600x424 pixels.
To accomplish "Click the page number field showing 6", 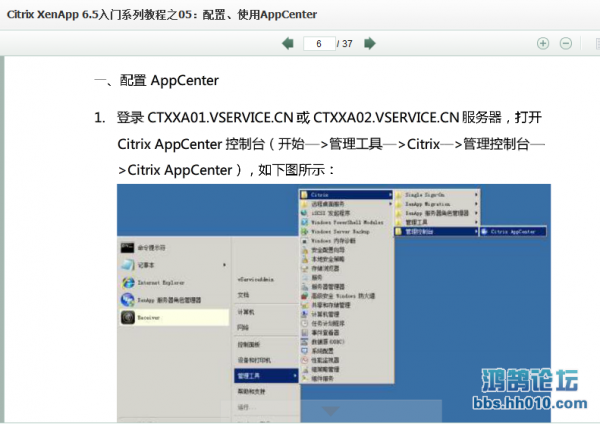I will [x=319, y=44].
